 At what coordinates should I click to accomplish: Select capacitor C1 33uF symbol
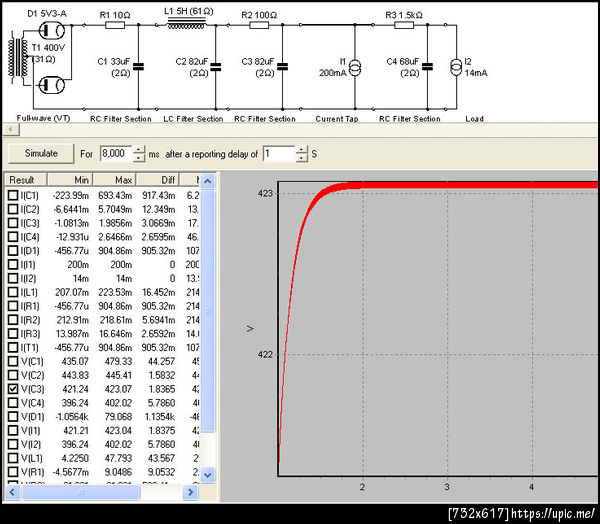point(138,67)
